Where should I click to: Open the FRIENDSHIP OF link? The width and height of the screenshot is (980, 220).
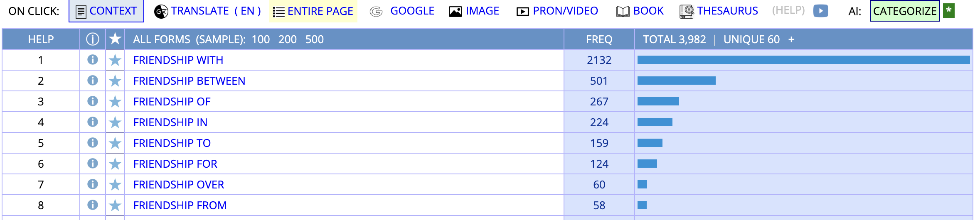pyautogui.click(x=172, y=102)
